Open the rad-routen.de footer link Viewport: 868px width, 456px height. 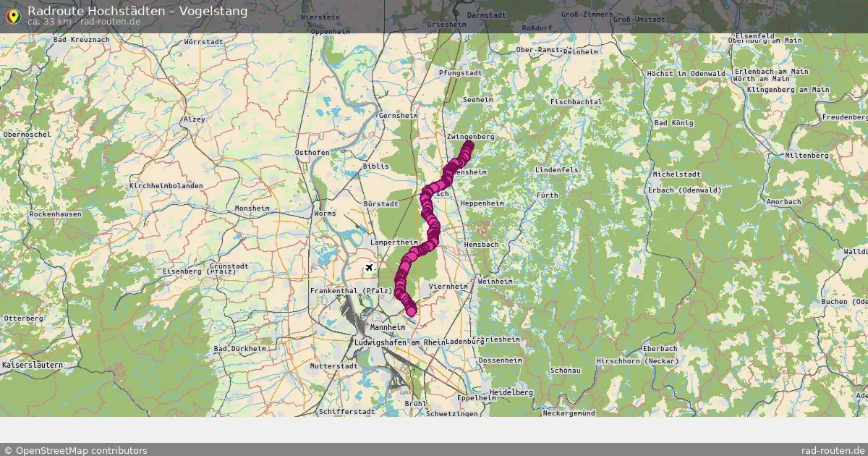click(x=833, y=450)
